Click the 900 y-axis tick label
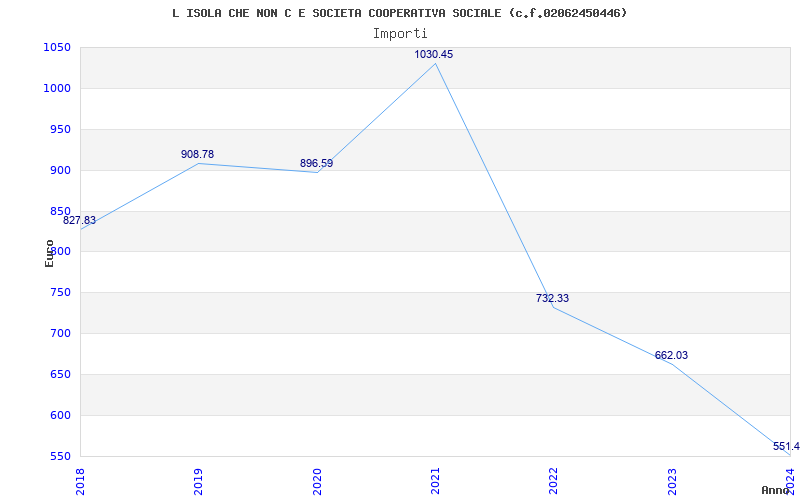Screen dimensions: 800x500 (x=60, y=170)
